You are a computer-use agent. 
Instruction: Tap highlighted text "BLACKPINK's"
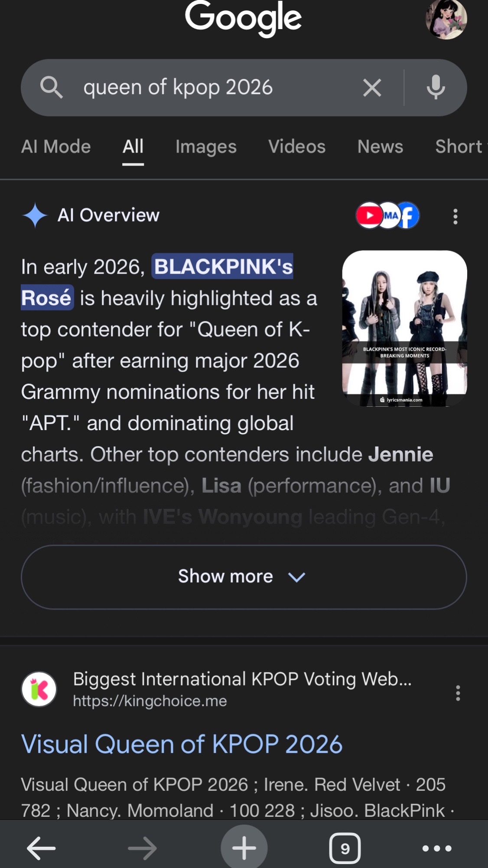point(223,266)
